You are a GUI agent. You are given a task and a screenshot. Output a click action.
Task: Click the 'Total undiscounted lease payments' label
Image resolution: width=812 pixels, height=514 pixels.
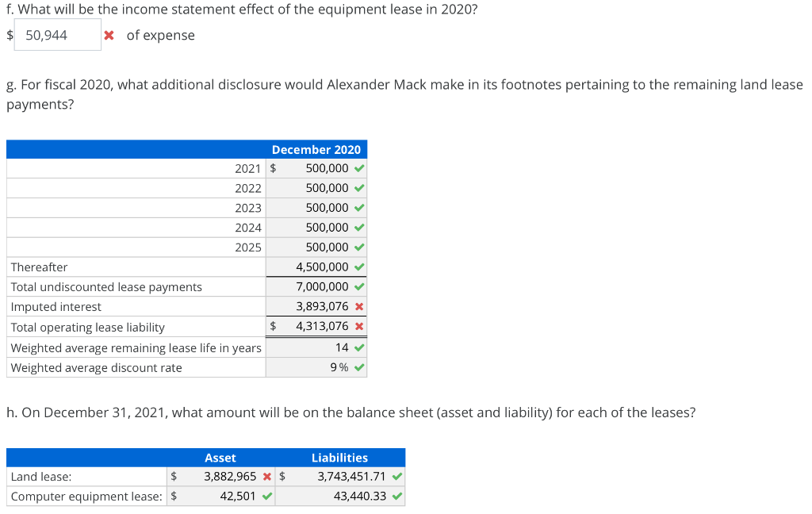[106, 287]
